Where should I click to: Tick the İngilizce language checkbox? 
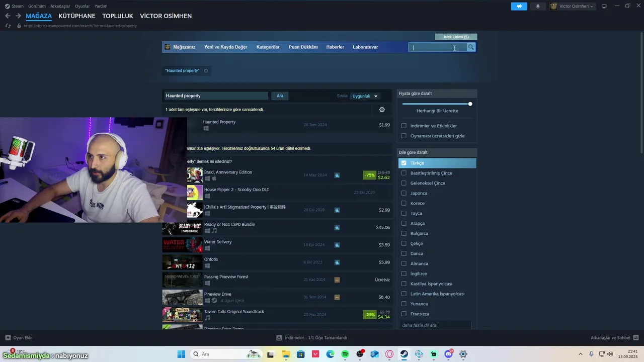click(x=404, y=274)
